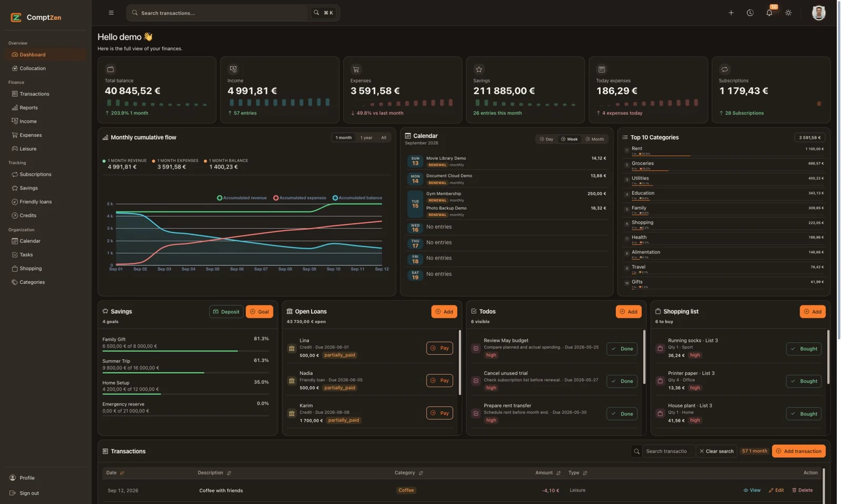Sort transactions by Date column
Viewport: 841px width, 504px height.
click(x=115, y=473)
